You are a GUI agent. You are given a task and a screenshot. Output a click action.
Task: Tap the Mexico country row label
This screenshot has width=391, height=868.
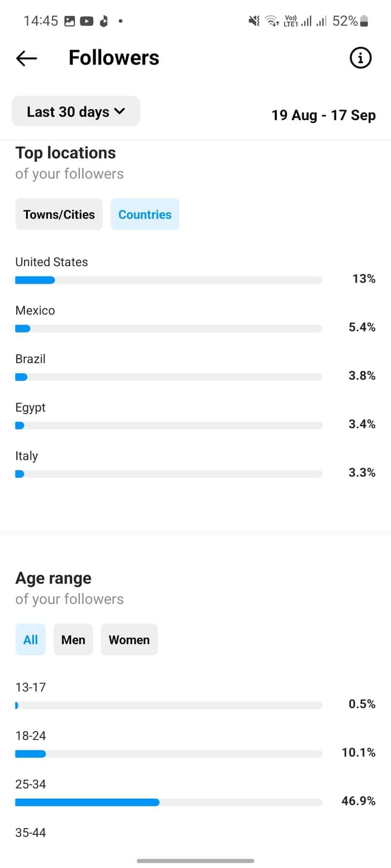coord(35,310)
